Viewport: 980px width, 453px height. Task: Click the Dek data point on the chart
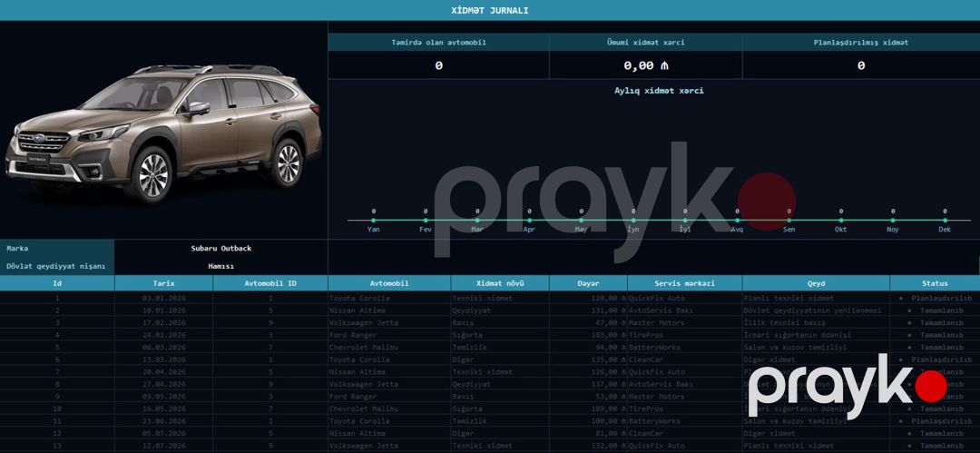click(x=945, y=221)
